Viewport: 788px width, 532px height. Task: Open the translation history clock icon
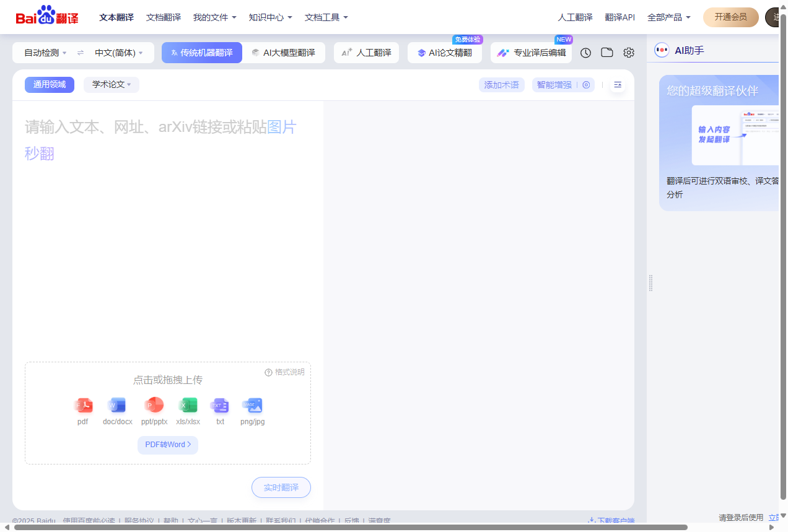click(x=585, y=53)
